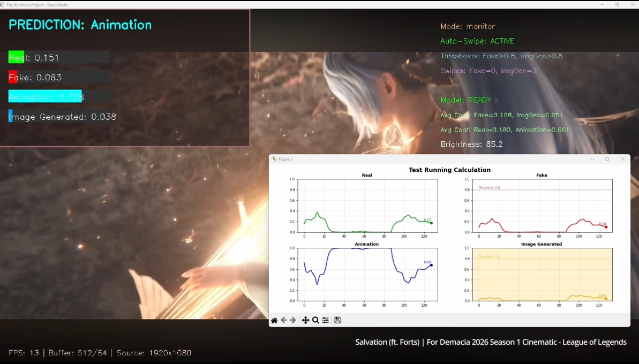The image size is (639, 364).
Task: Click inside the Real probability plot
Action: [x=367, y=206]
